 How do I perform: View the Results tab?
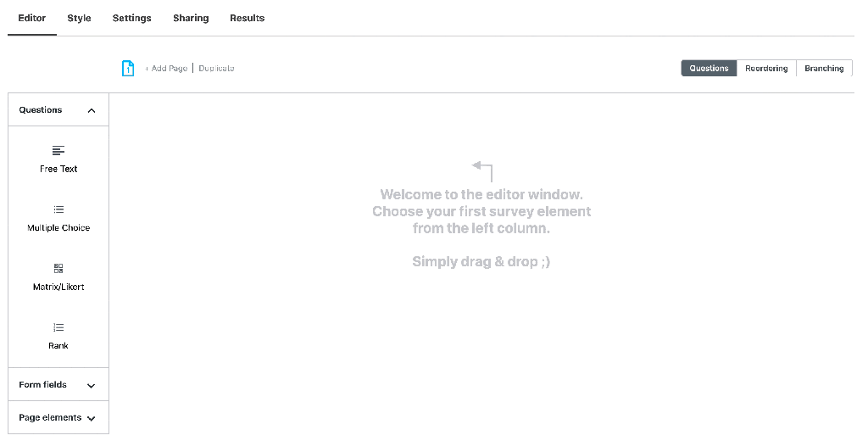tap(247, 18)
